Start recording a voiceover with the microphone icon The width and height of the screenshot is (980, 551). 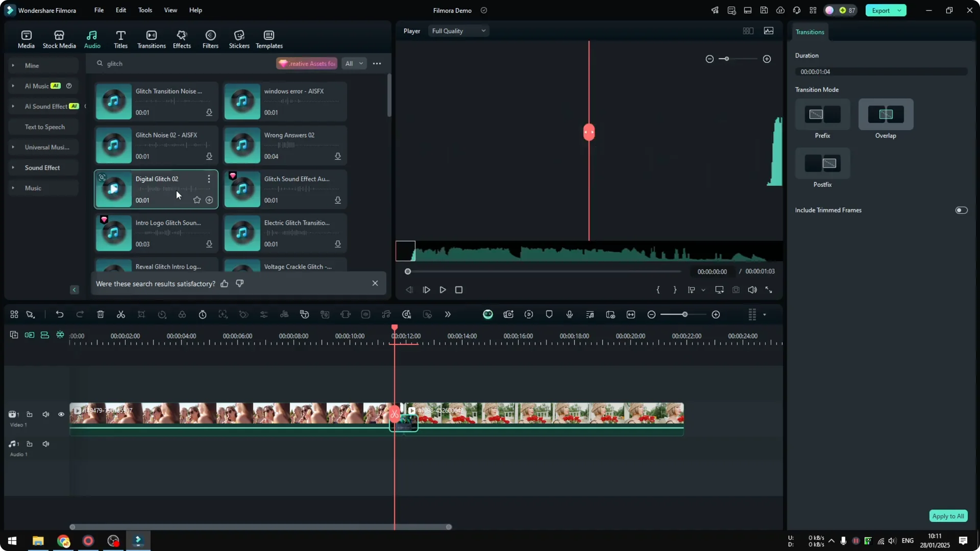[569, 314]
